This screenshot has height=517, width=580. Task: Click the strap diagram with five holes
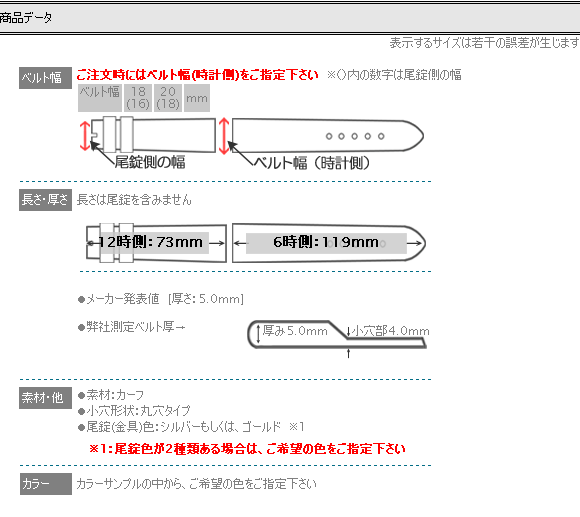click(328, 135)
